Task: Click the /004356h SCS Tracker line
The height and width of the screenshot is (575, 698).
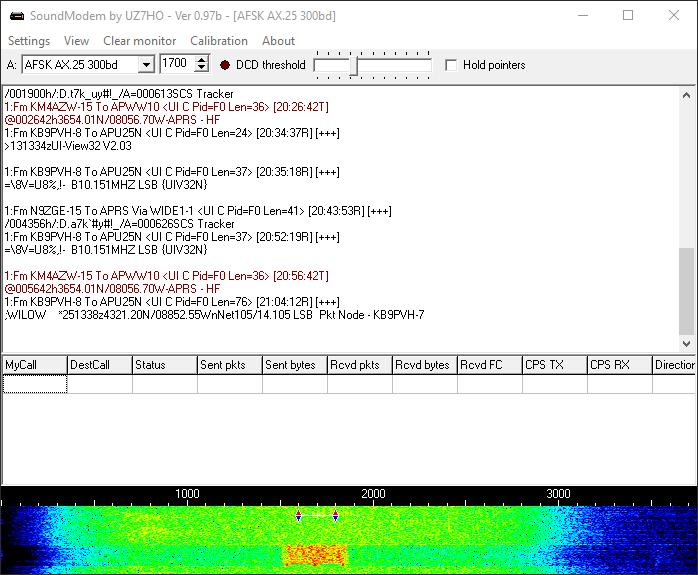Action: (x=119, y=224)
